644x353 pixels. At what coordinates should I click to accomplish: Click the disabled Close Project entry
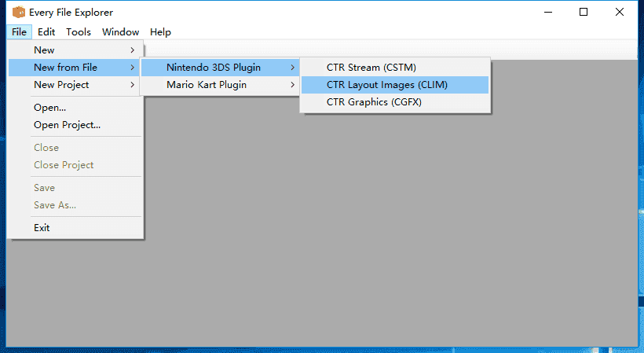[x=75, y=165]
